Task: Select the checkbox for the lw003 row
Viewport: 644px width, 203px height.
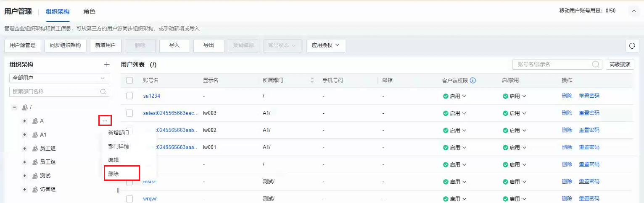Action: 129,113
